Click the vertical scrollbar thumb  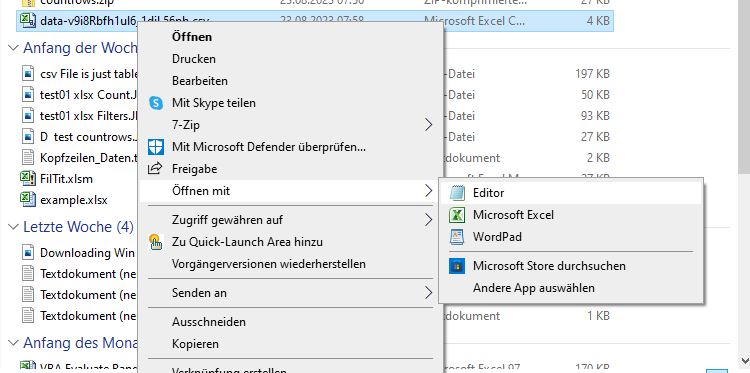tap(744, 86)
